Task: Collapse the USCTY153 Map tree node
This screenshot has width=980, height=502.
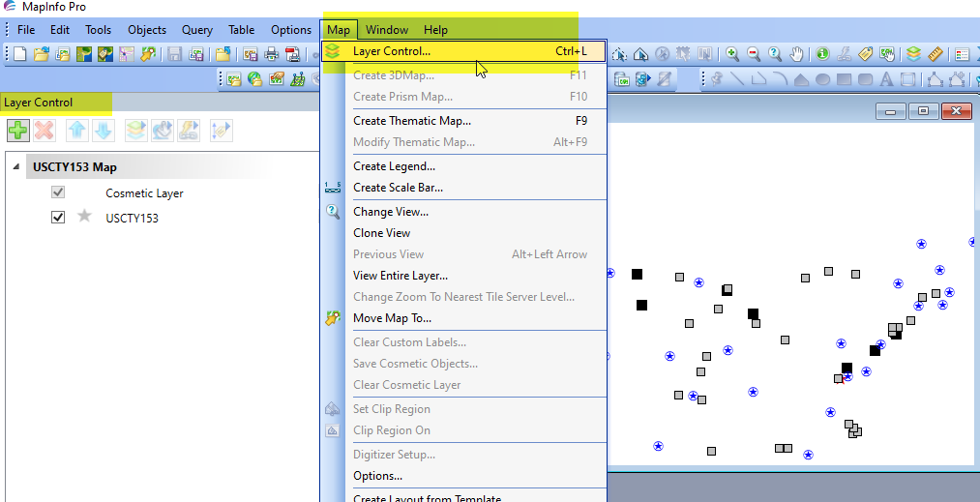Action: [x=16, y=167]
